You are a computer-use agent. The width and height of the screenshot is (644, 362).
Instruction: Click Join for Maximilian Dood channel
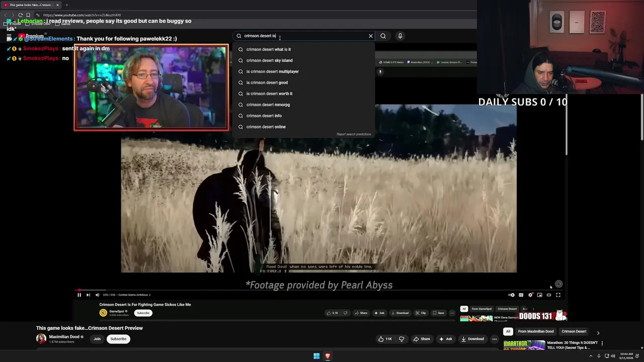coord(97,339)
